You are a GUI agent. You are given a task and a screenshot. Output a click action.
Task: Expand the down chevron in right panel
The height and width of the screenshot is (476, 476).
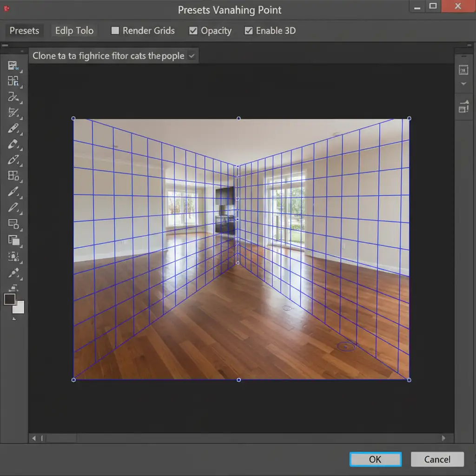(x=463, y=84)
